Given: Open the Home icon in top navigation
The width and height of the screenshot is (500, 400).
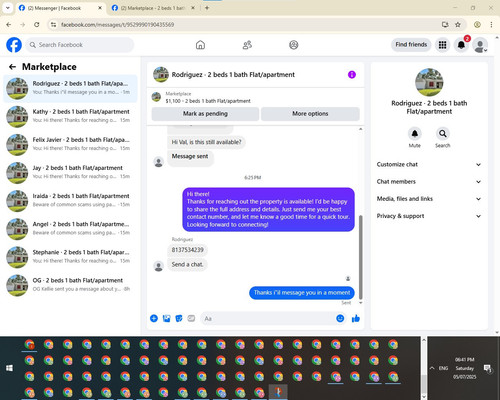Looking at the screenshot, I should click(200, 45).
